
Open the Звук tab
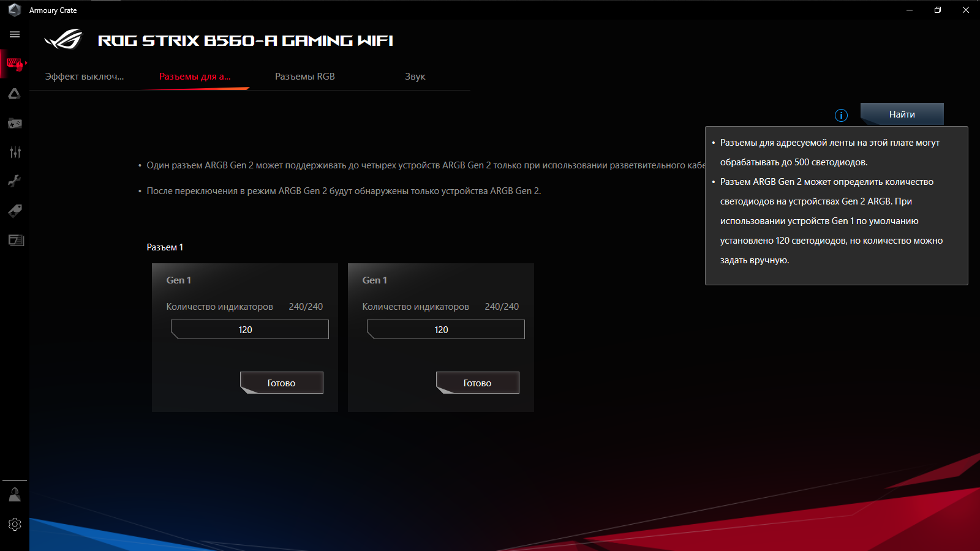point(415,77)
